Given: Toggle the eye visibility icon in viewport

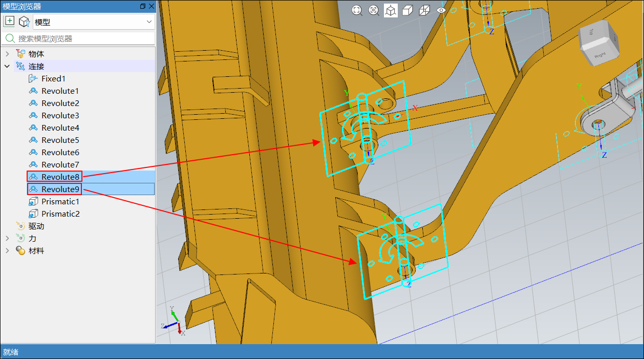Looking at the screenshot, I should tap(441, 10).
